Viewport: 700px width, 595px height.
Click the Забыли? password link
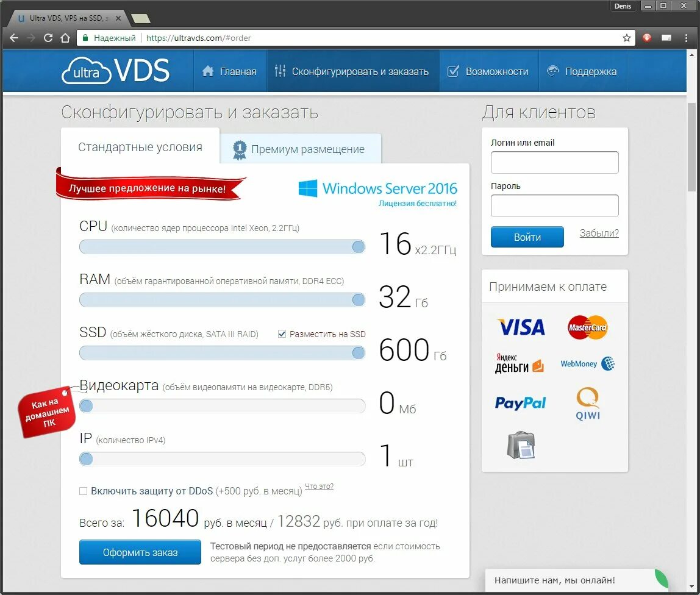click(x=599, y=233)
